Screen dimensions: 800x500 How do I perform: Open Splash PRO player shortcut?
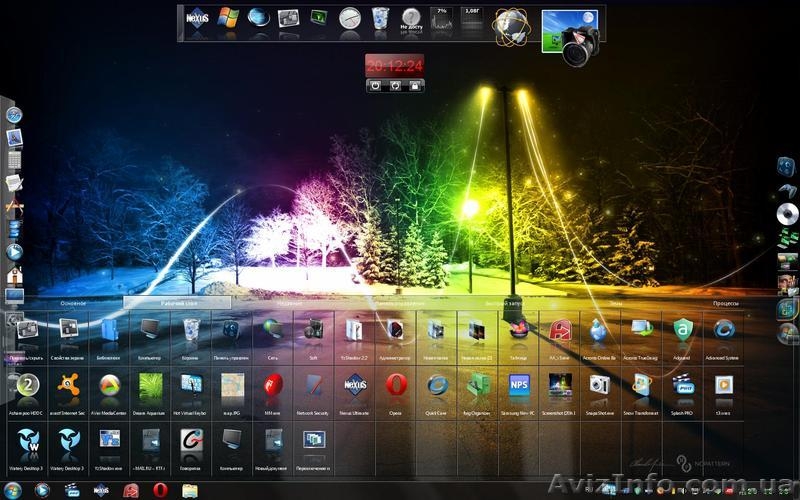(x=683, y=384)
